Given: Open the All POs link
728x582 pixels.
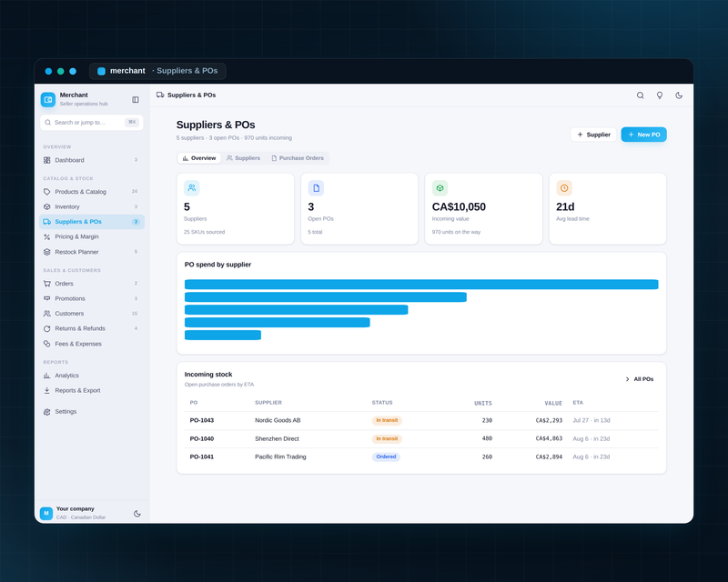Looking at the screenshot, I should tap(640, 379).
